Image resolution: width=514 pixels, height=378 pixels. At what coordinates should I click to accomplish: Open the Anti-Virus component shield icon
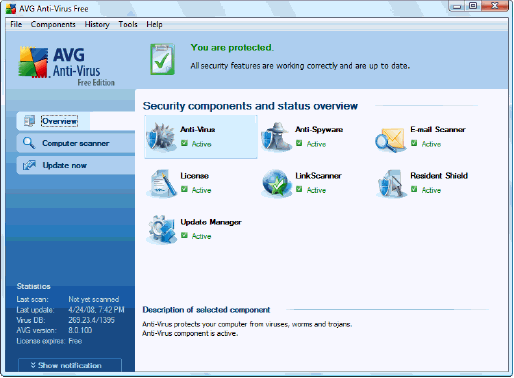click(161, 137)
